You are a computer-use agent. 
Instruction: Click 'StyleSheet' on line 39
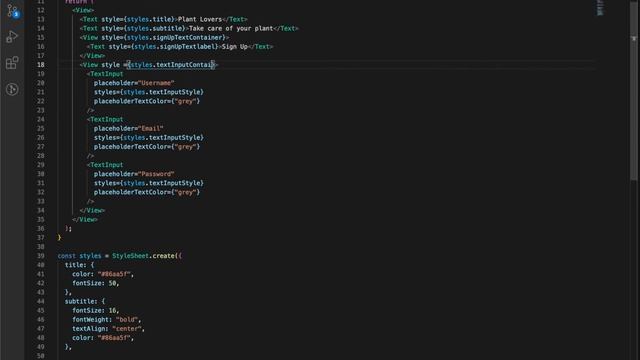[x=130, y=256]
